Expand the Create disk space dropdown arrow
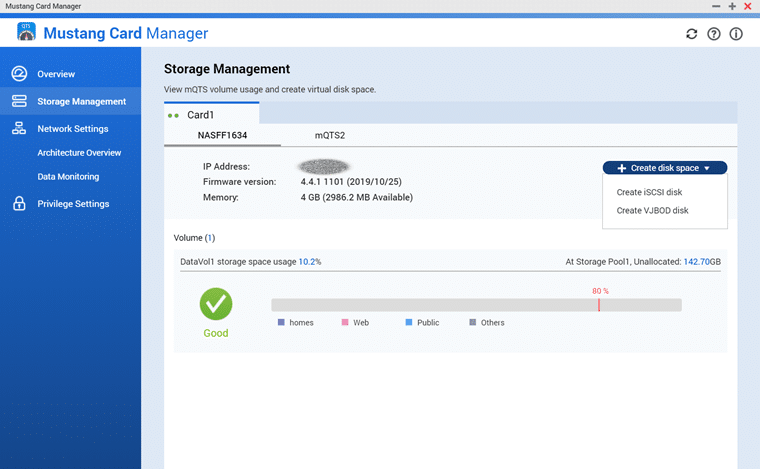Image resolution: width=760 pixels, height=469 pixels. coord(707,168)
